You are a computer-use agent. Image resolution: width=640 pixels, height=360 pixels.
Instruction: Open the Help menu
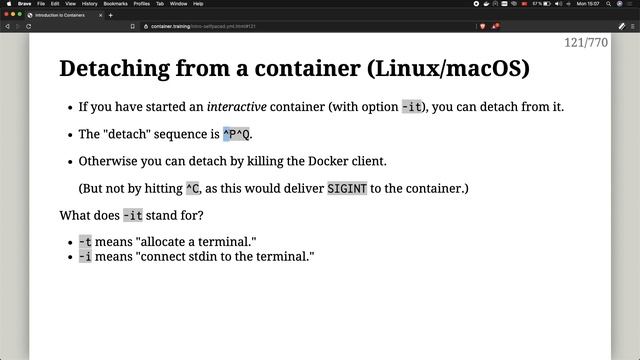(x=198, y=4)
